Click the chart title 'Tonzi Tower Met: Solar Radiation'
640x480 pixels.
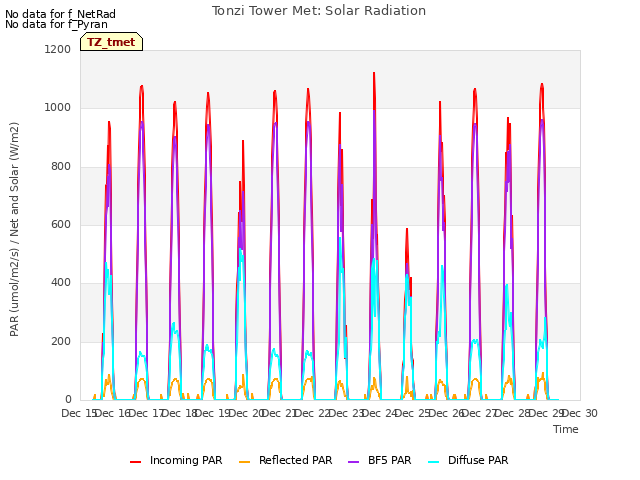click(x=319, y=11)
